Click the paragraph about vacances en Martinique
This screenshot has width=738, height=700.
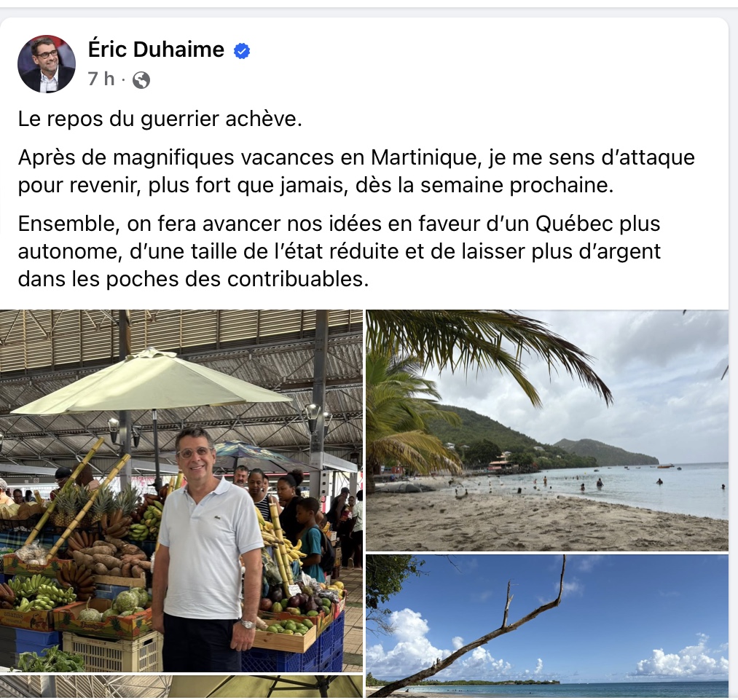[356, 171]
